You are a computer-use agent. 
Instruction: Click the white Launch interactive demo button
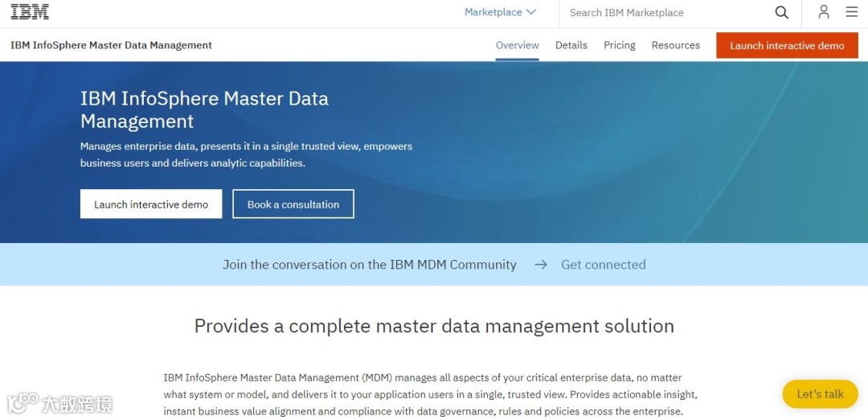point(151,204)
